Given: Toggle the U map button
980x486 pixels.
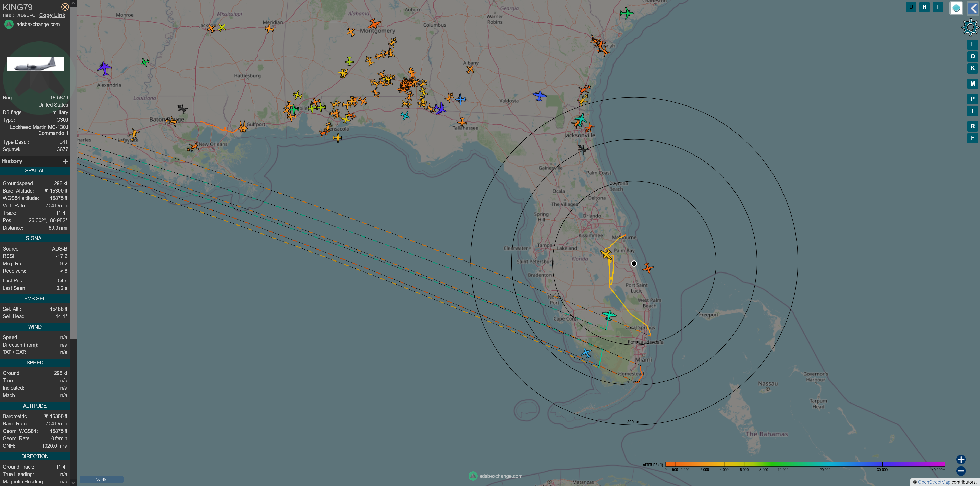Looking at the screenshot, I should (911, 7).
